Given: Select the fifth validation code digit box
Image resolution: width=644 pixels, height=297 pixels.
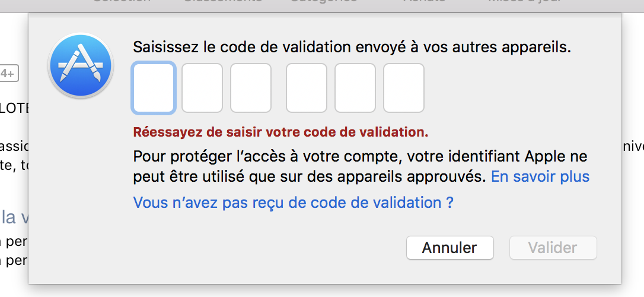Looking at the screenshot, I should point(355,88).
